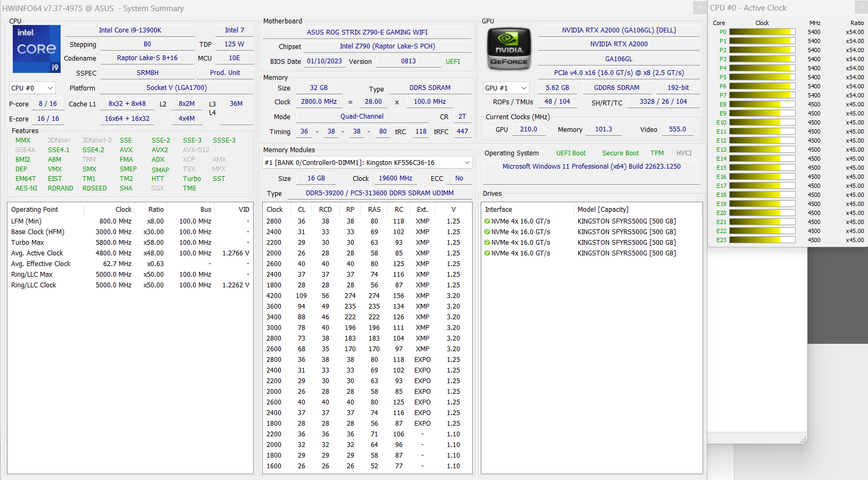This screenshot has width=868, height=480.
Task: Click the P7 core label in Active Clock
Action: (723, 95)
